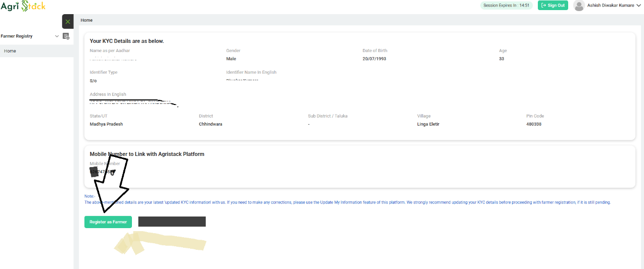Click the AgriStack logo
The height and width of the screenshot is (269, 644).
click(x=23, y=6)
